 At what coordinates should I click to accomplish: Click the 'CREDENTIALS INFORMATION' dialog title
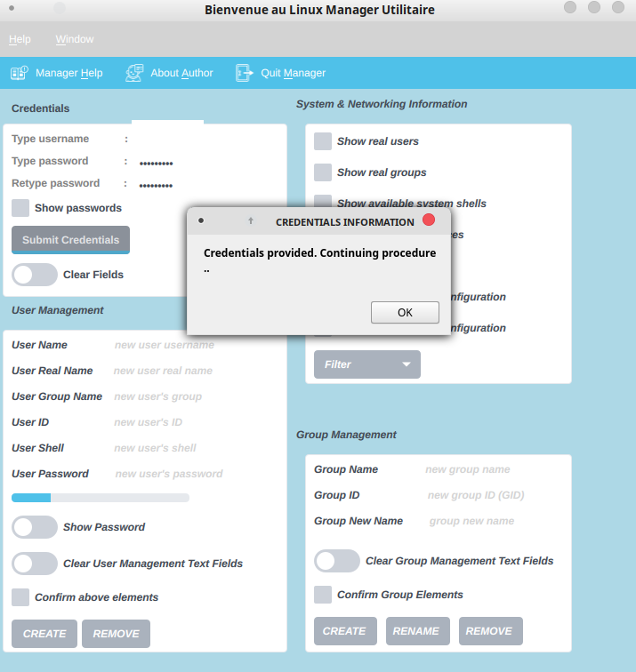click(x=345, y=222)
